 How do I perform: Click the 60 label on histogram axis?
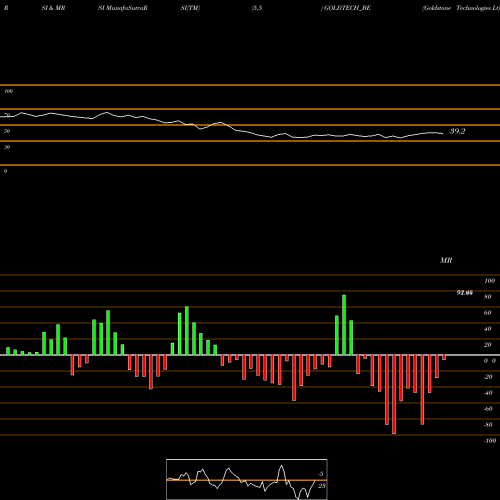[487, 313]
